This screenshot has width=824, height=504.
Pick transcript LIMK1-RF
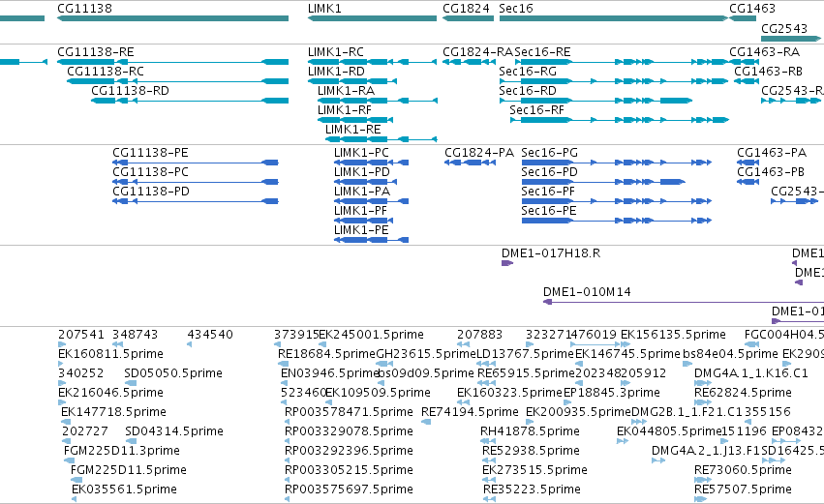355,120
